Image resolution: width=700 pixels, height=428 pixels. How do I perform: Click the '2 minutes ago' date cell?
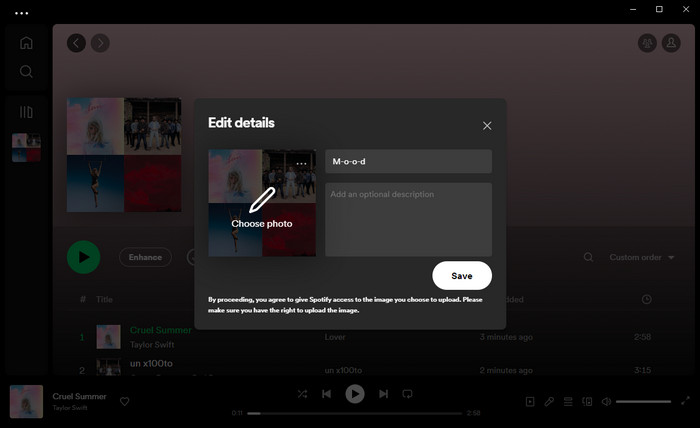506,370
